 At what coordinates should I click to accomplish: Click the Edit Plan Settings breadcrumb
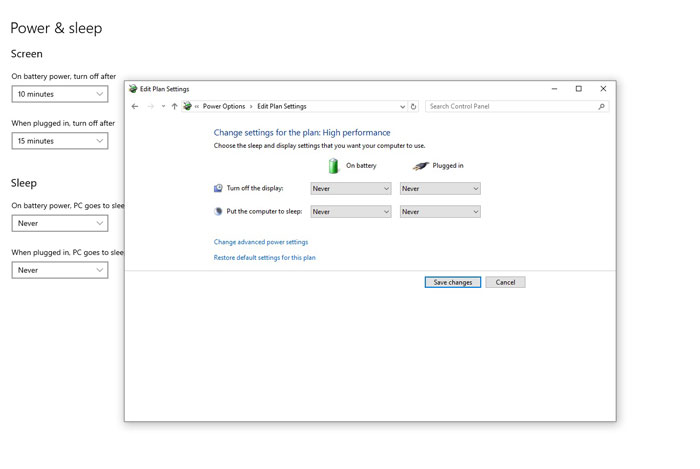(282, 106)
